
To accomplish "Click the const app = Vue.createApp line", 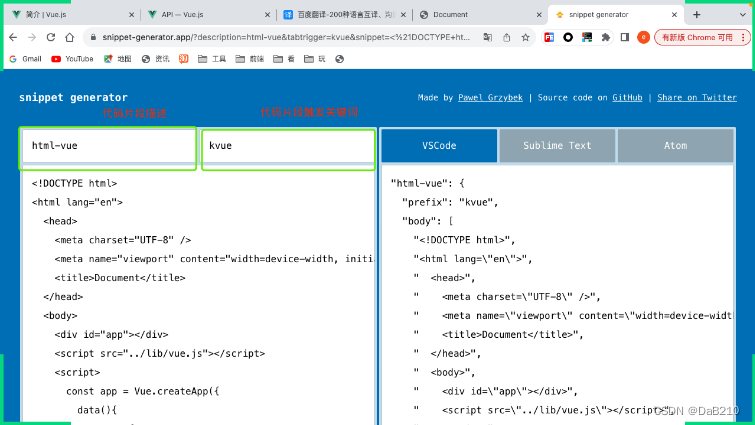I will pyautogui.click(x=143, y=391).
